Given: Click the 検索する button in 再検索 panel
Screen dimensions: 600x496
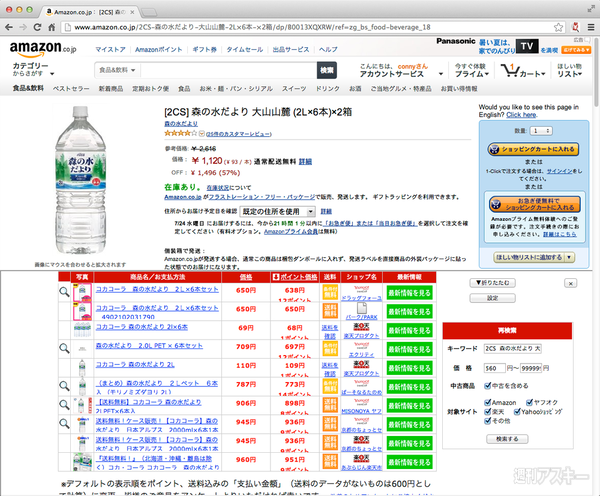Looking at the screenshot, I should pos(507,439).
